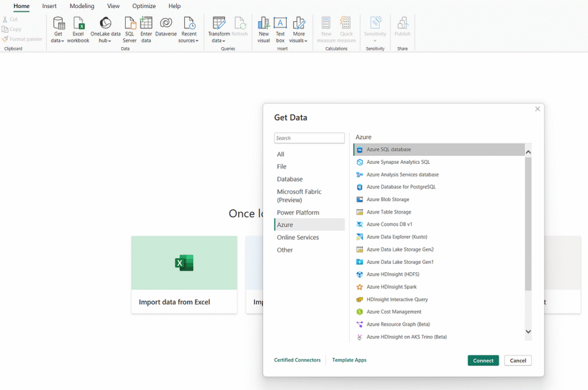This screenshot has width=588, height=390.
Task: Switch to the Insert ribbon tab
Action: (49, 6)
